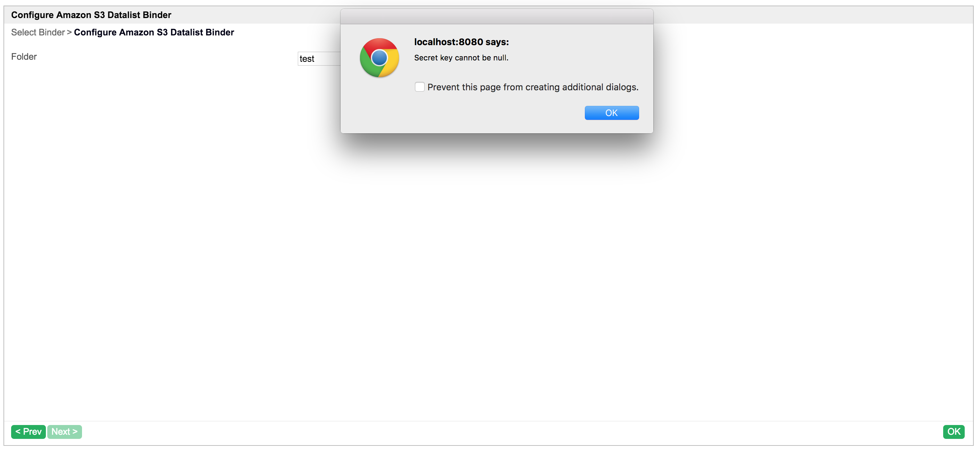
Task: Go back with the < Prev button
Action: tap(28, 431)
